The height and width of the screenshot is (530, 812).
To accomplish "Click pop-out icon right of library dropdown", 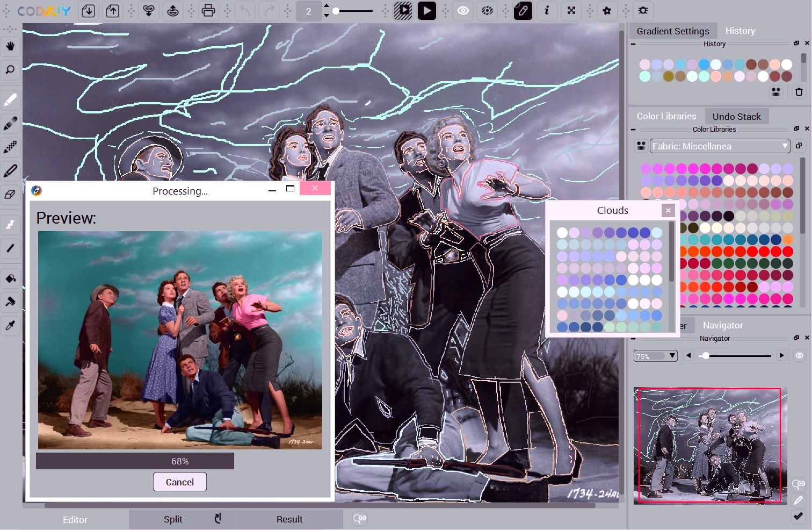I will pos(799,146).
